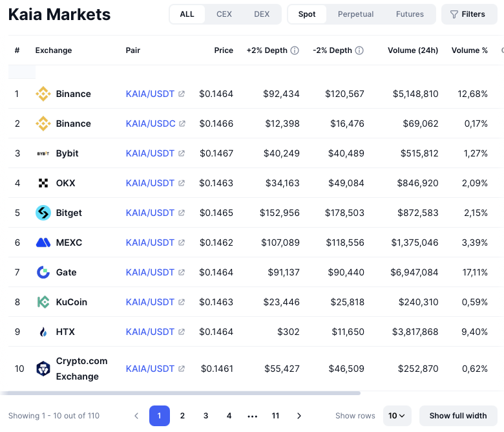
Task: Sort by # rank column header
Action: [17, 50]
